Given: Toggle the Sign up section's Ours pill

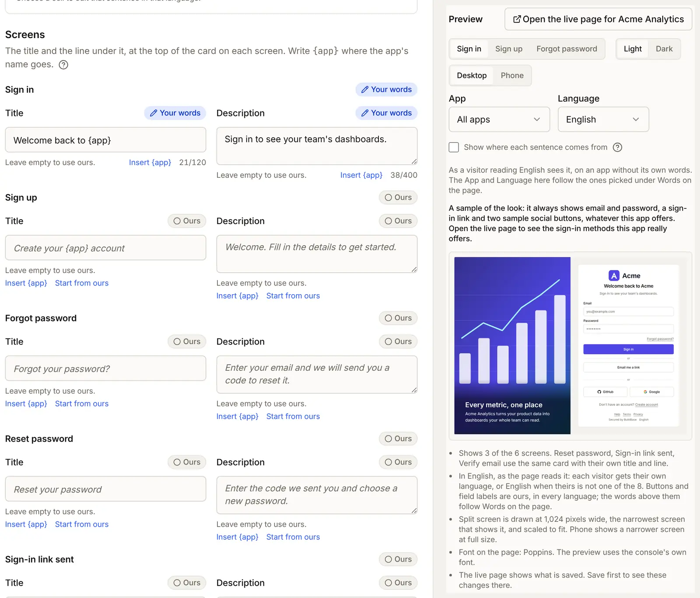Looking at the screenshot, I should 398,197.
